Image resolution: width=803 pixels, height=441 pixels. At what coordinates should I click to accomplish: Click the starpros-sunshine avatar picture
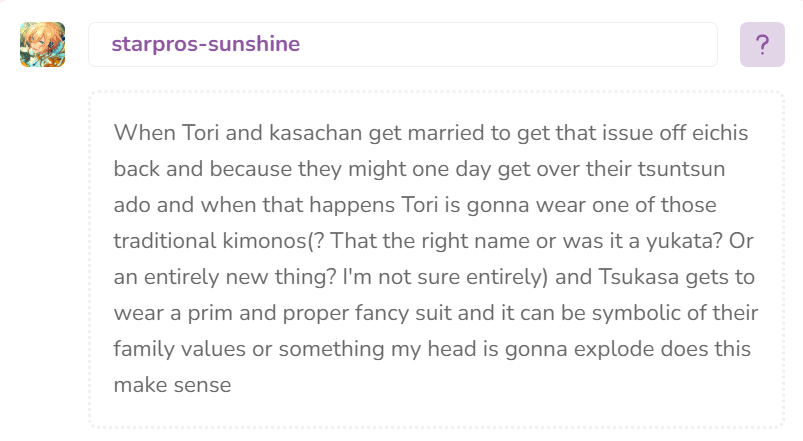click(42, 44)
